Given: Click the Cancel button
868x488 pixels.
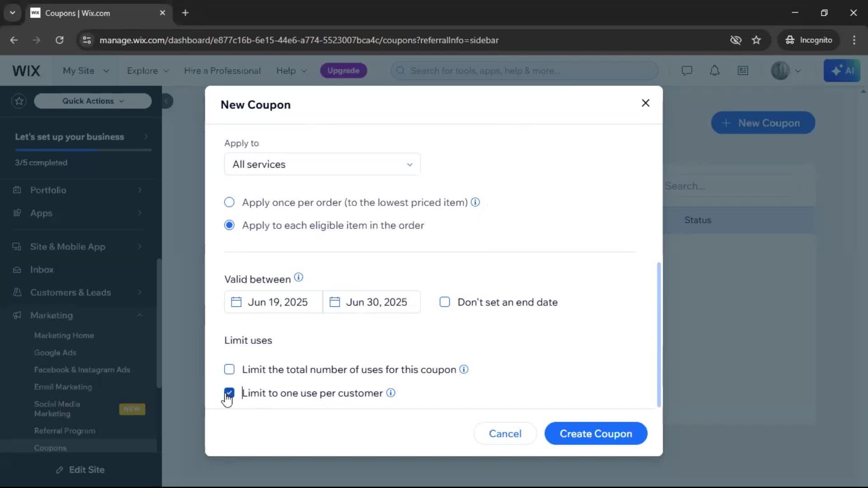Looking at the screenshot, I should pyautogui.click(x=505, y=433).
